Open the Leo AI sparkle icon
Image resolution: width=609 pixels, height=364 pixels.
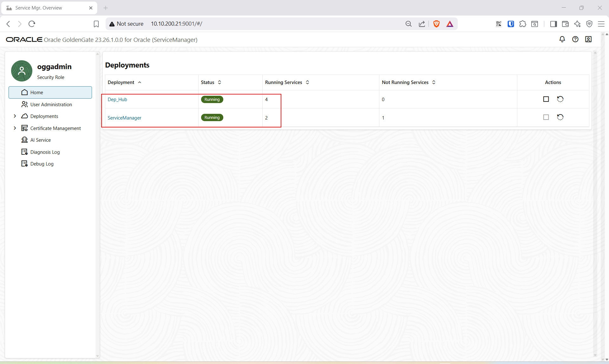tap(577, 24)
